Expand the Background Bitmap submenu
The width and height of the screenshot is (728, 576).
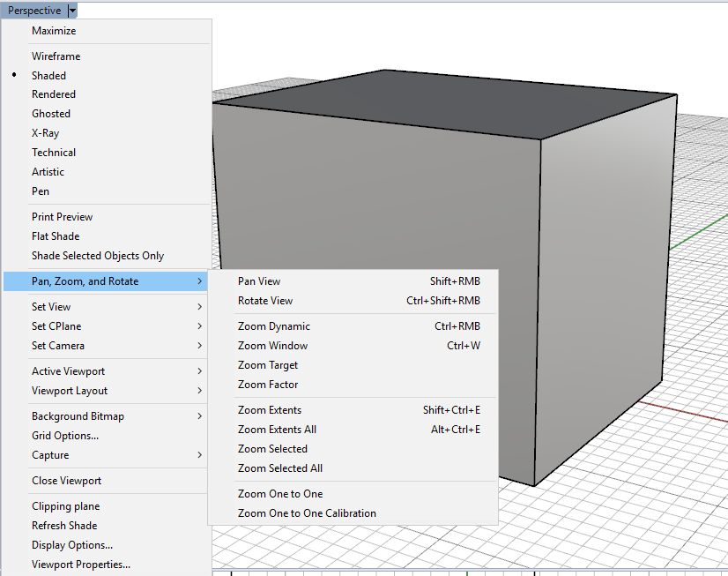click(x=106, y=416)
